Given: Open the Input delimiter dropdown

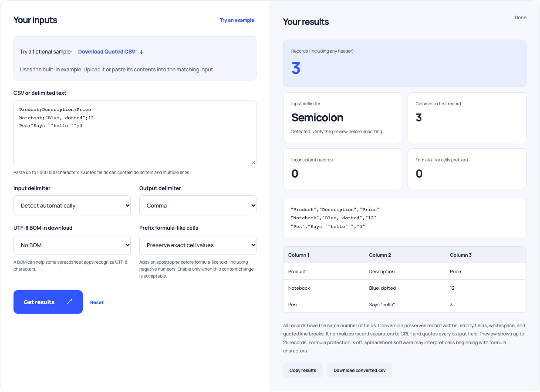Looking at the screenshot, I should [x=72, y=205].
